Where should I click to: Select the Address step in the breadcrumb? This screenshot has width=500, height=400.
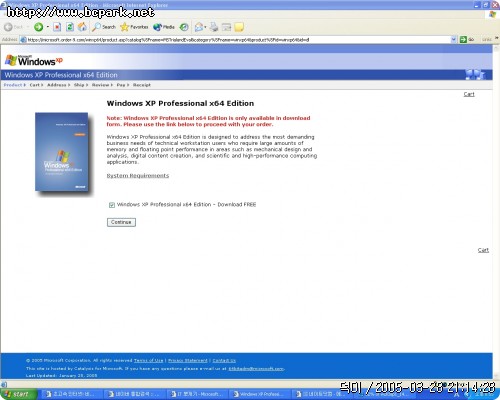click(57, 85)
